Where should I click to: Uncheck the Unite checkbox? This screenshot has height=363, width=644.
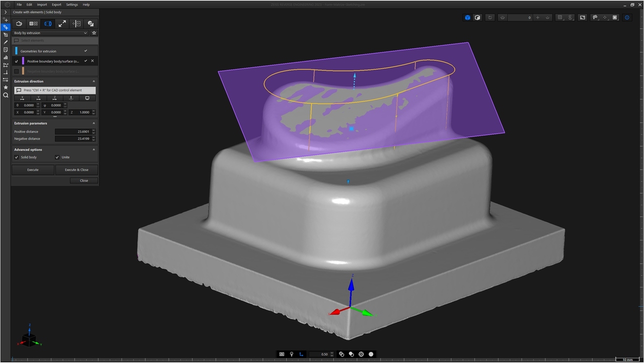pyautogui.click(x=57, y=157)
